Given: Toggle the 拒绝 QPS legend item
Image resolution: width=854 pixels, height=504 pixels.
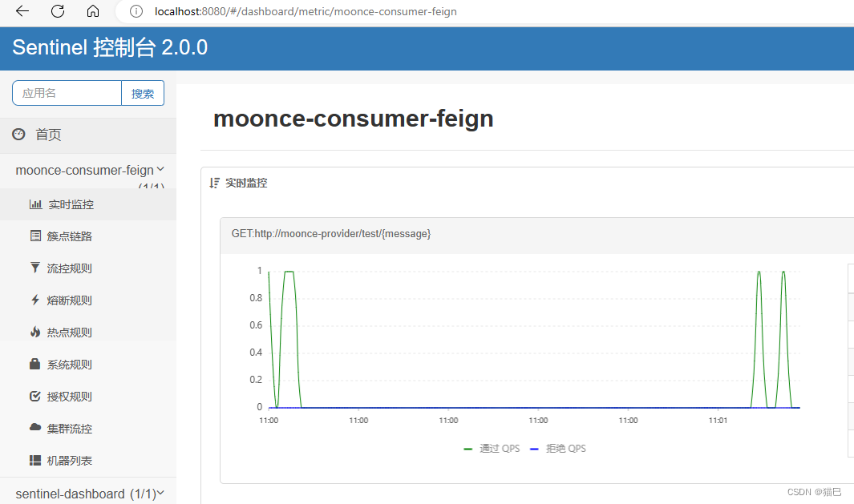Looking at the screenshot, I should click(x=558, y=449).
